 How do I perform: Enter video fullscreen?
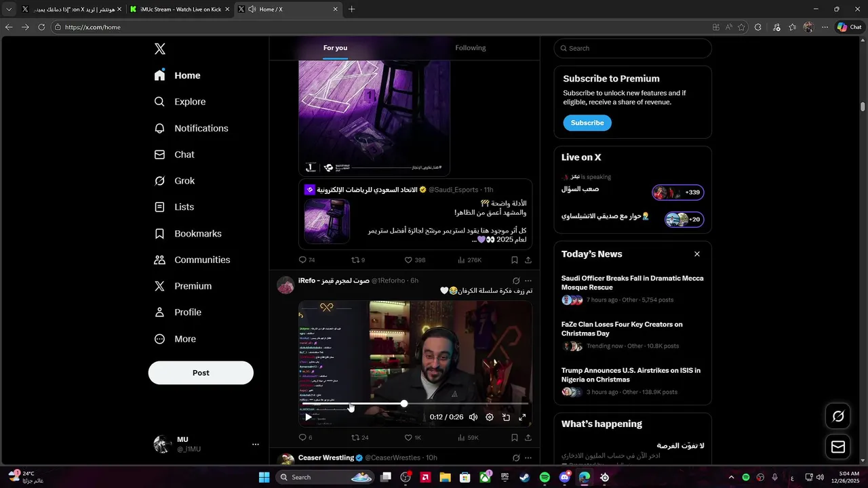coord(522,418)
